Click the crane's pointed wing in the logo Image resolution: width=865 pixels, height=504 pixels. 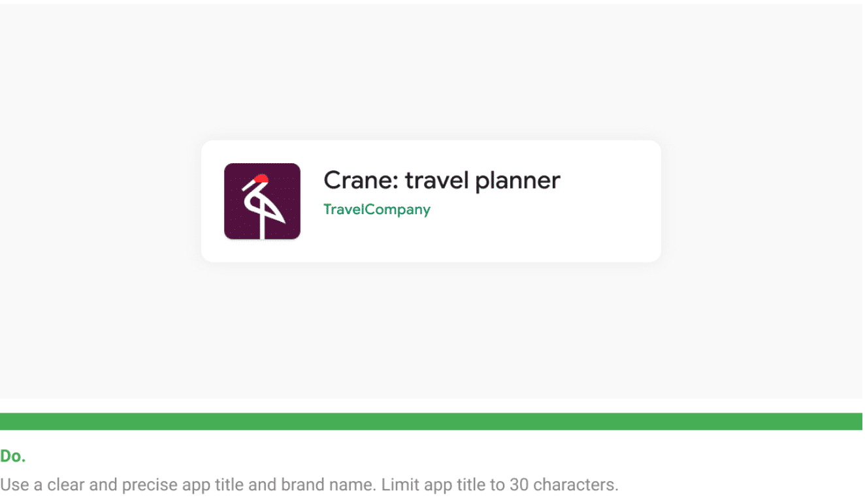[273, 212]
